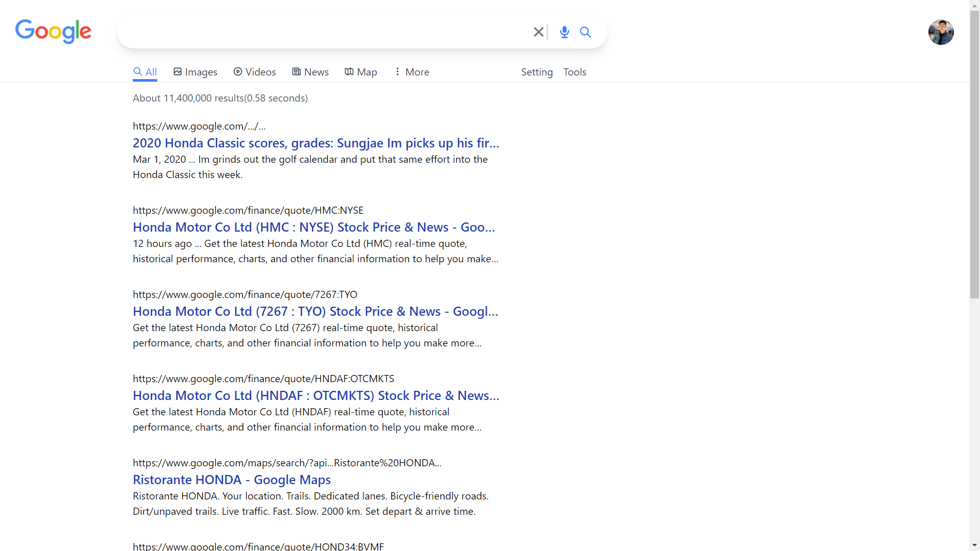Open Honda Motor HMC NYSE stock link
Screen dimensions: 980x551
(313, 227)
